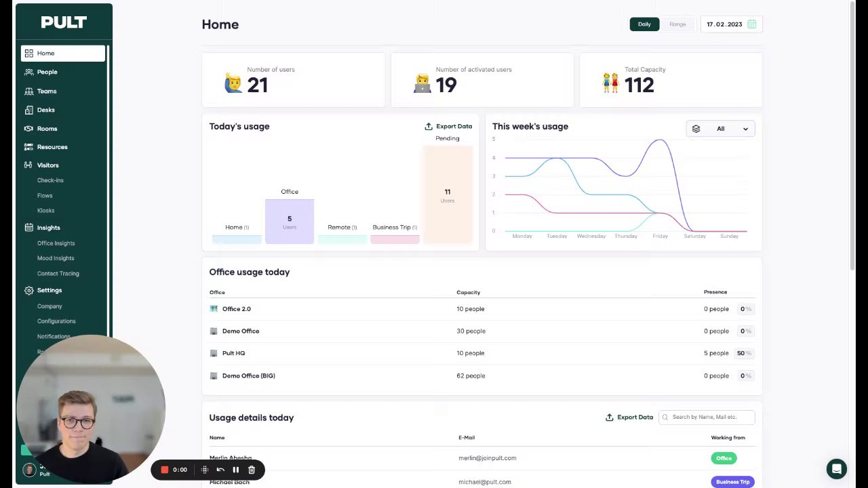Click the Rooms icon in sidebar
This screenshot has width=868, height=488.
click(28, 128)
